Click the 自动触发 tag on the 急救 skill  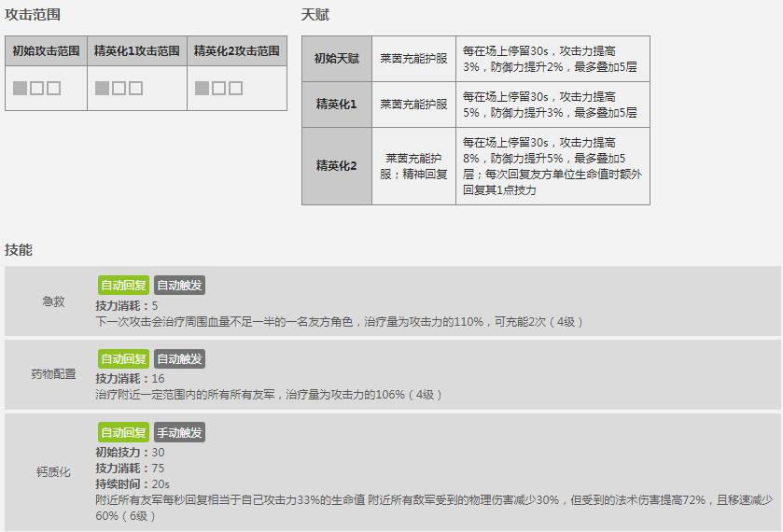[179, 285]
